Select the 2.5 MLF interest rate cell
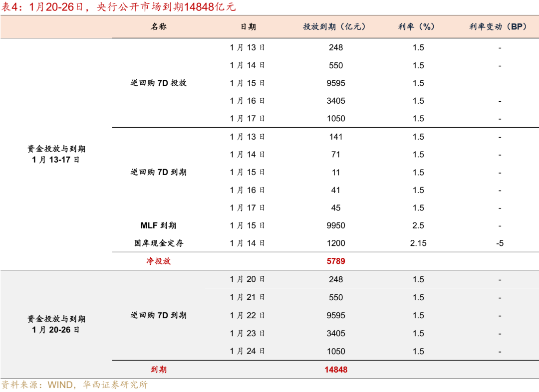Screen dimensions: 539x392 pos(419,225)
